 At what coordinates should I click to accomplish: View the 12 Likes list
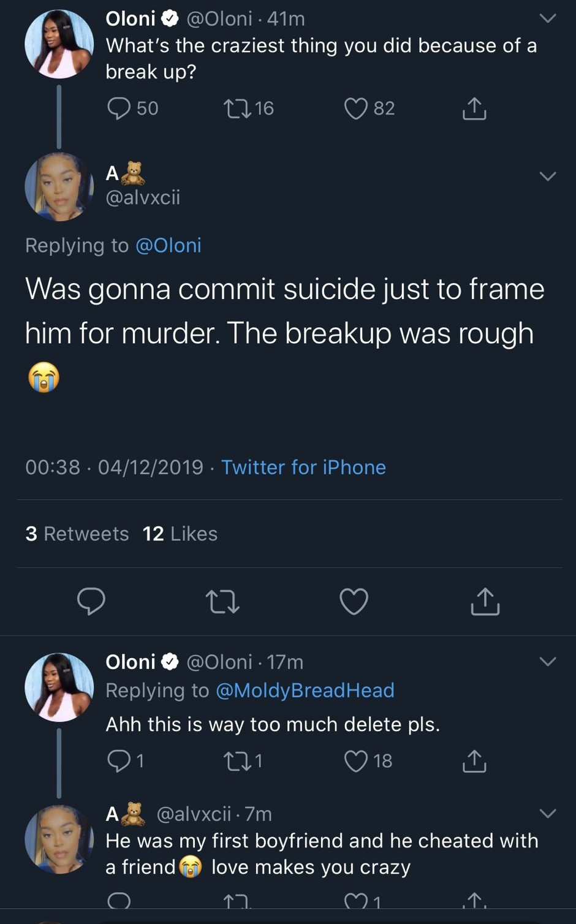(x=180, y=534)
